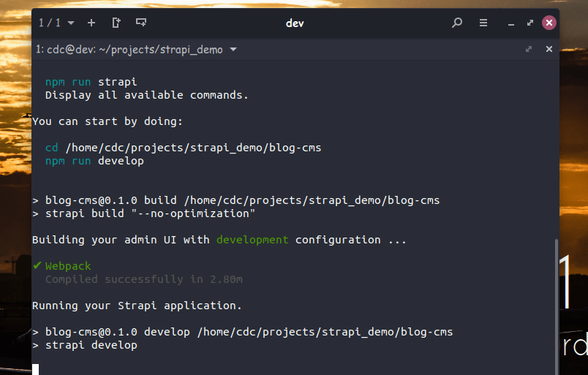Toggle the window's fullscreen restore button
Image resolution: width=588 pixels, height=375 pixels.
click(x=530, y=23)
